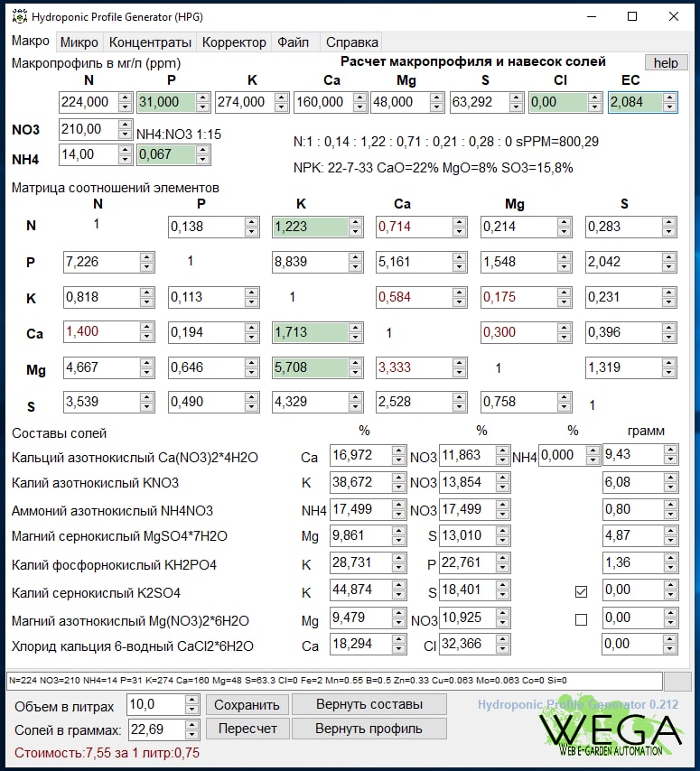Click the gray button beside profile string

tap(677, 681)
